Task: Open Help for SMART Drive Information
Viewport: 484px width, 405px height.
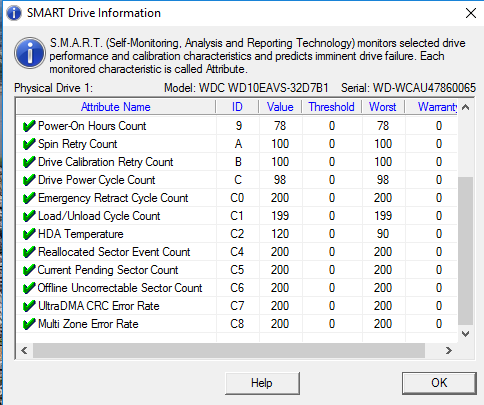Action: 262,383
